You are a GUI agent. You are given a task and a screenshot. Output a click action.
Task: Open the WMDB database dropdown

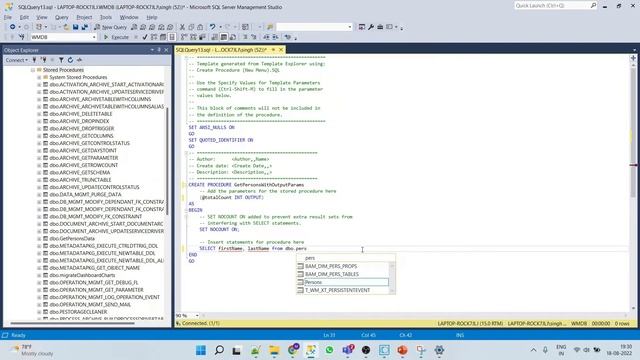[x=94, y=37]
